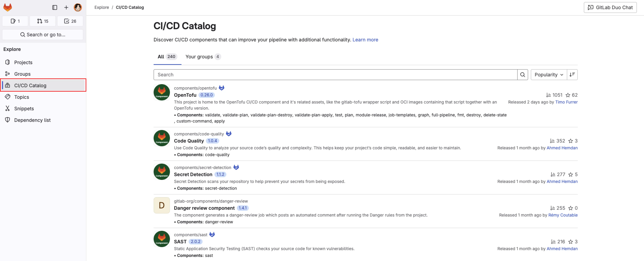Open the to-do list icon showing 26
This screenshot has height=261, width=644.
(x=70, y=21)
